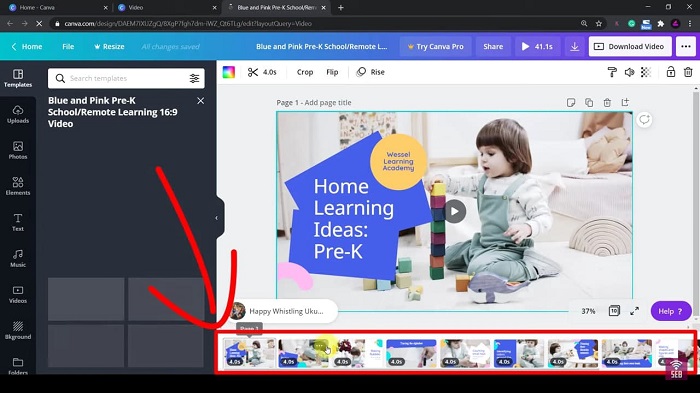The height and width of the screenshot is (393, 700).
Task: Click the download arrow icon
Action: point(575,46)
